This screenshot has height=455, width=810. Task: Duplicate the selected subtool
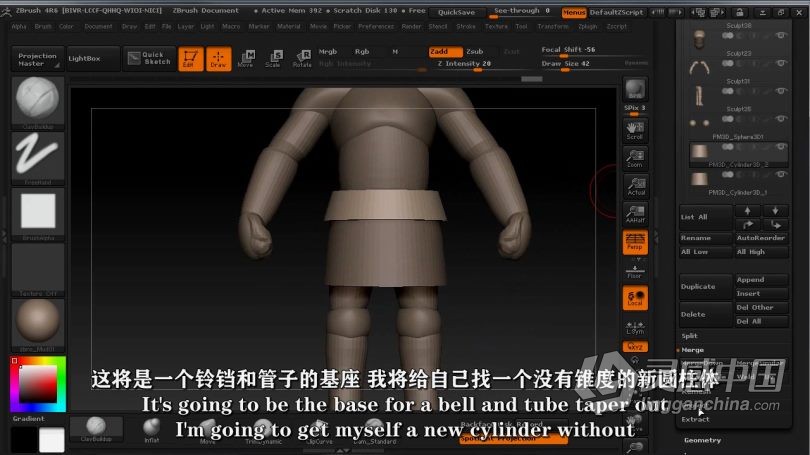tap(706, 287)
